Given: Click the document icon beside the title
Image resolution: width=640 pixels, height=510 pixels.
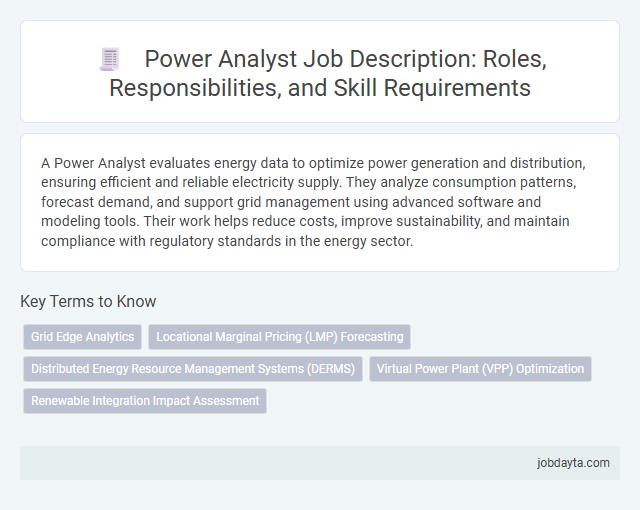Looking at the screenshot, I should point(109,59).
